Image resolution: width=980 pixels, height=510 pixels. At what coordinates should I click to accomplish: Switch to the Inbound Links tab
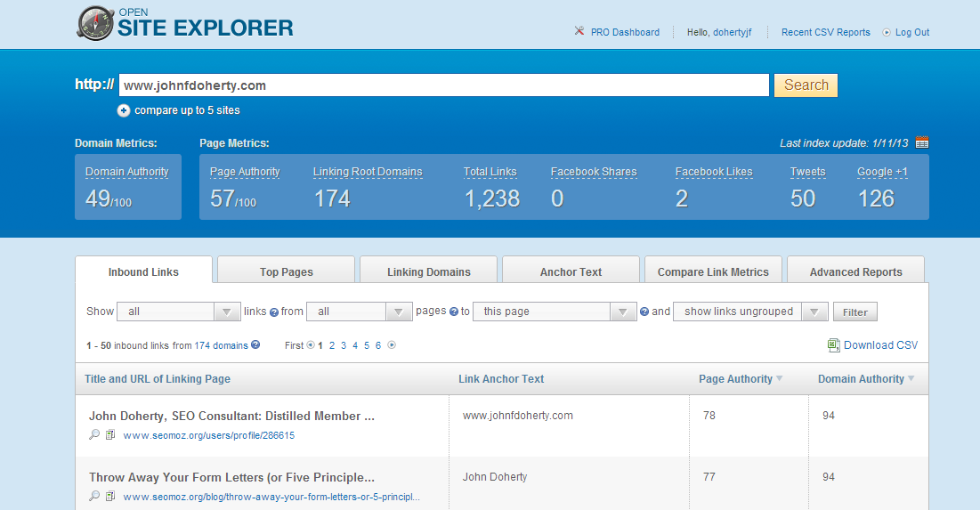click(143, 271)
